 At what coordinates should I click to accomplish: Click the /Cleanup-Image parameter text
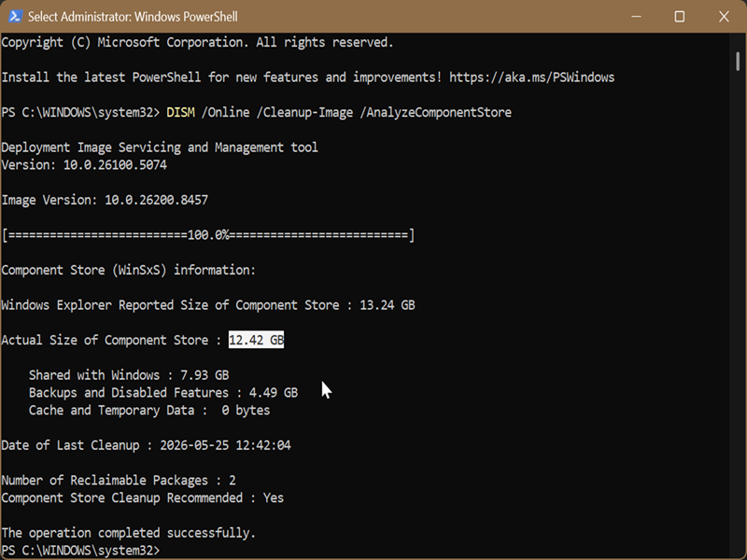pyautogui.click(x=305, y=112)
